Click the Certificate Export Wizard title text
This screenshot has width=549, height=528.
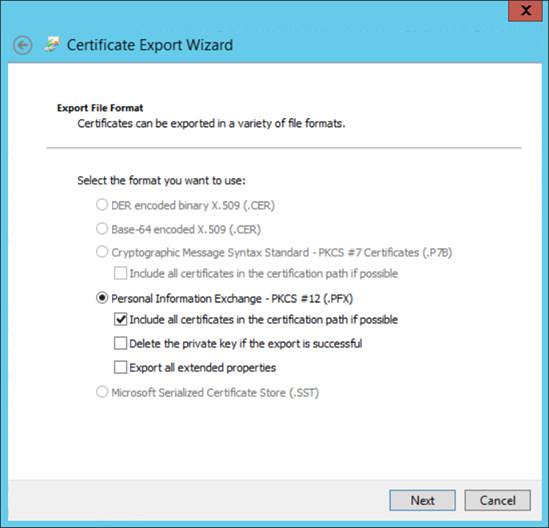pos(150,45)
